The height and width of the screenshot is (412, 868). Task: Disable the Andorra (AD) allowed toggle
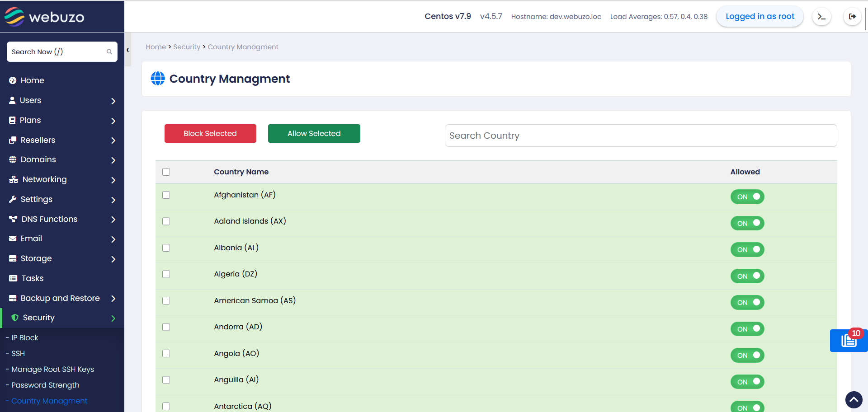(747, 329)
